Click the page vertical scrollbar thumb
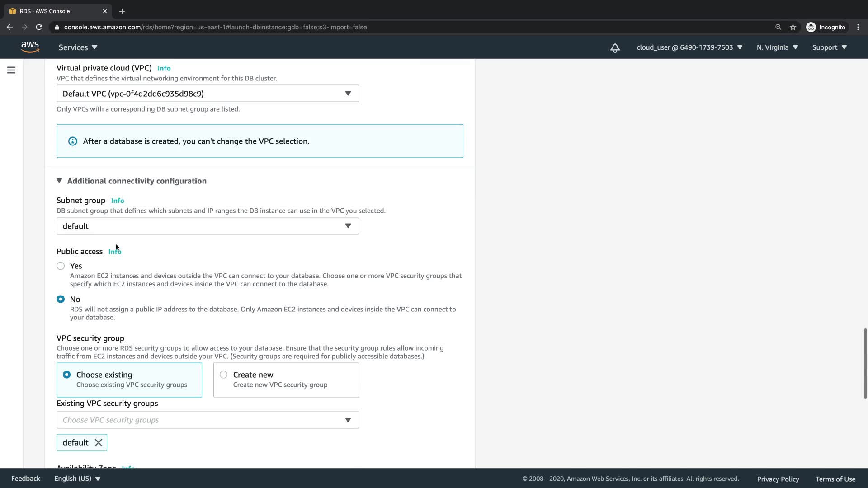The image size is (868, 488). (865, 364)
